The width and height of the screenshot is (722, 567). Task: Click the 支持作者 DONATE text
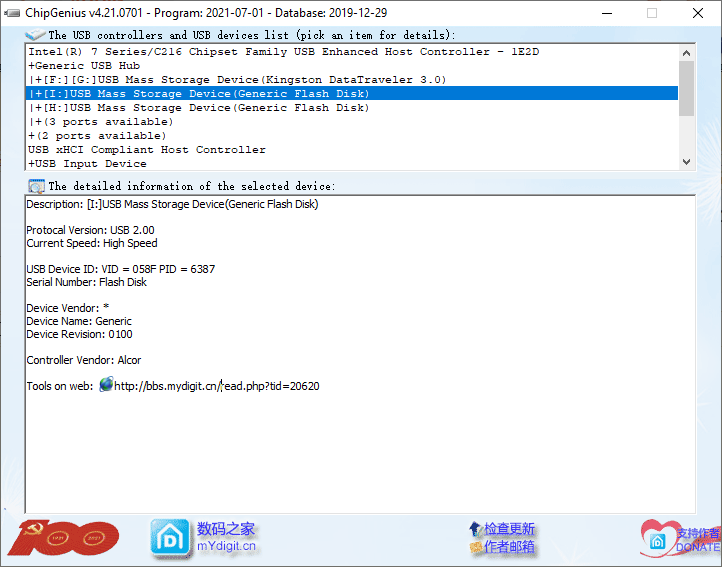tap(698, 540)
